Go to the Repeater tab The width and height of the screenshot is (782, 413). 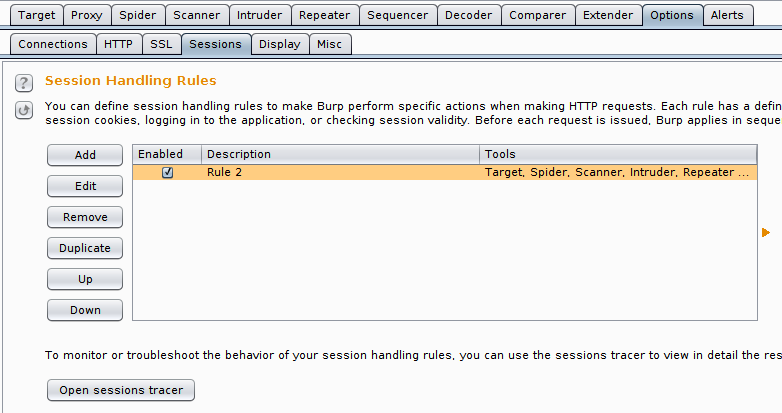325,15
